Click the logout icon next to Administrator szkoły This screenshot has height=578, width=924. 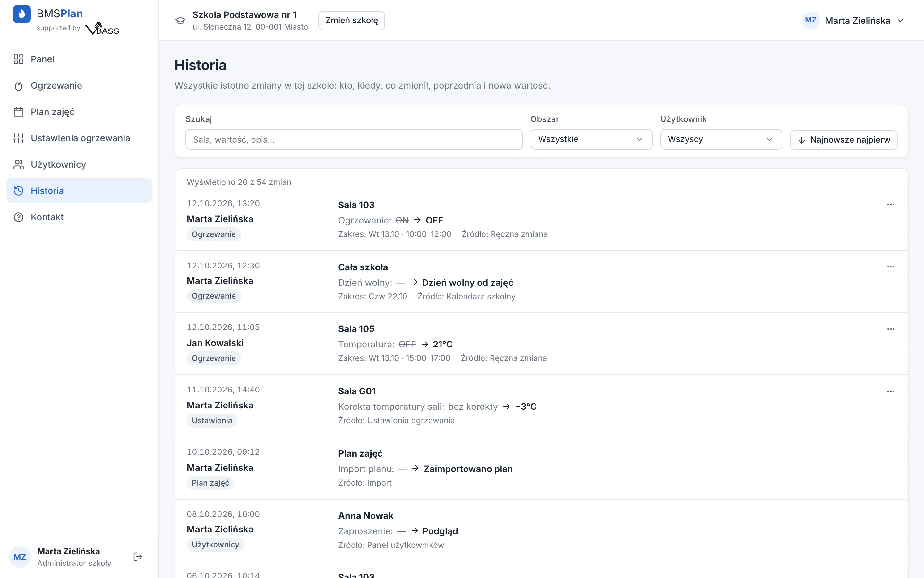pos(138,556)
